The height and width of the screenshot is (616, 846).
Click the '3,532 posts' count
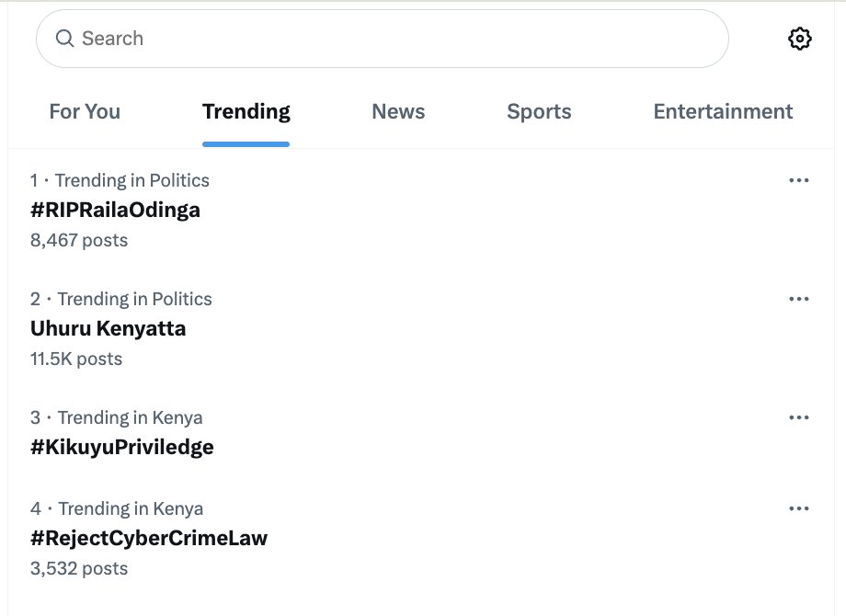click(79, 568)
